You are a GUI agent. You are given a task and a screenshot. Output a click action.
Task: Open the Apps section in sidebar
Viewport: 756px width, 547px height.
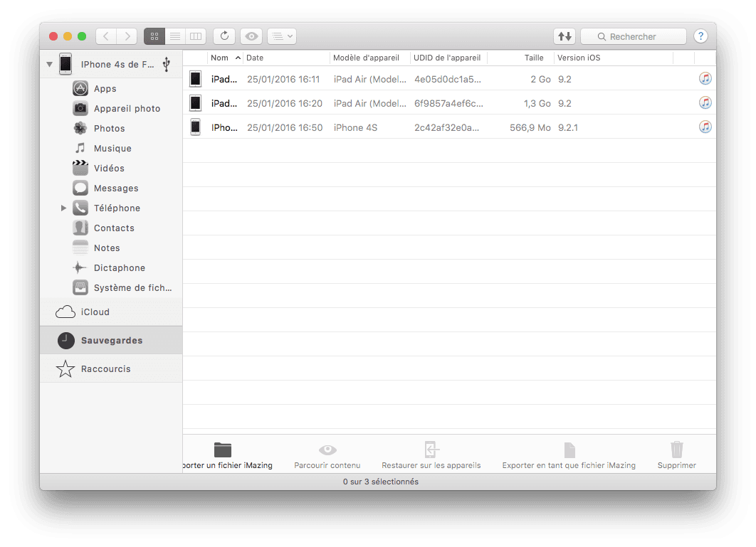pos(105,89)
